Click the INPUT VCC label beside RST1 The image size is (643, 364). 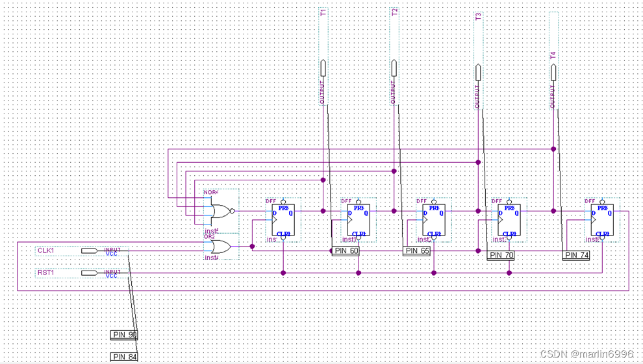click(x=112, y=274)
